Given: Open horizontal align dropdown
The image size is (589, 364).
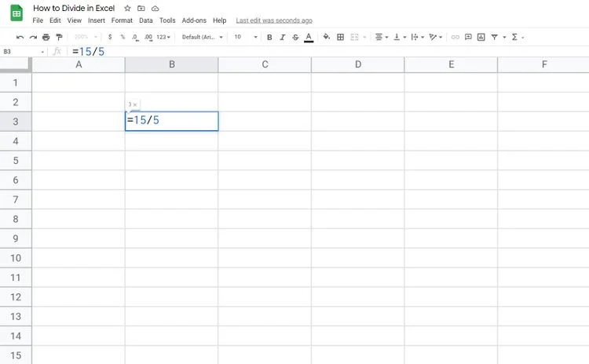Looking at the screenshot, I should [381, 37].
